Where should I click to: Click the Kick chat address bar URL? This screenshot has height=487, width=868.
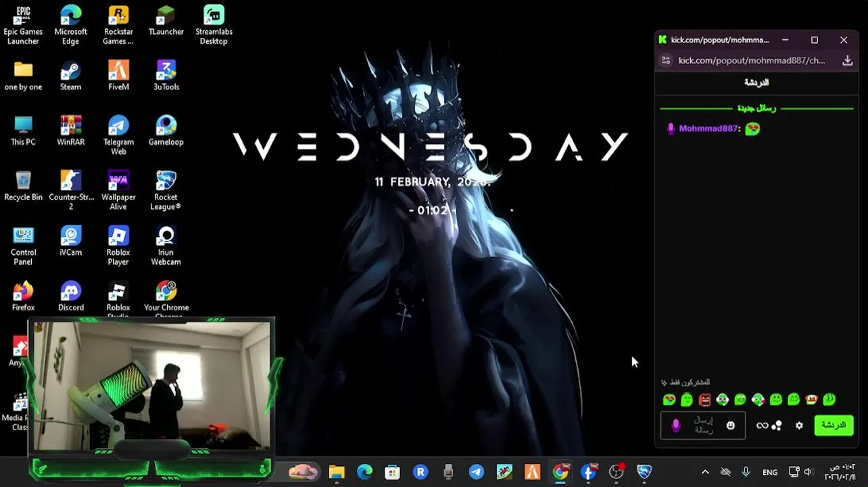[752, 60]
